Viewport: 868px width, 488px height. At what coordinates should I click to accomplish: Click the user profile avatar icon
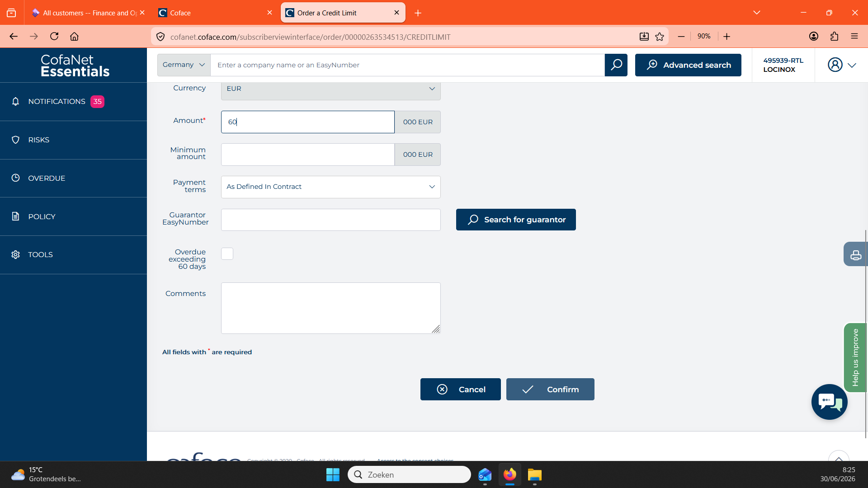(835, 65)
